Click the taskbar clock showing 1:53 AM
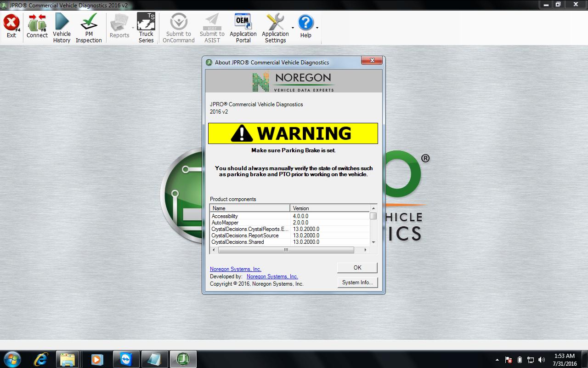 point(565,360)
